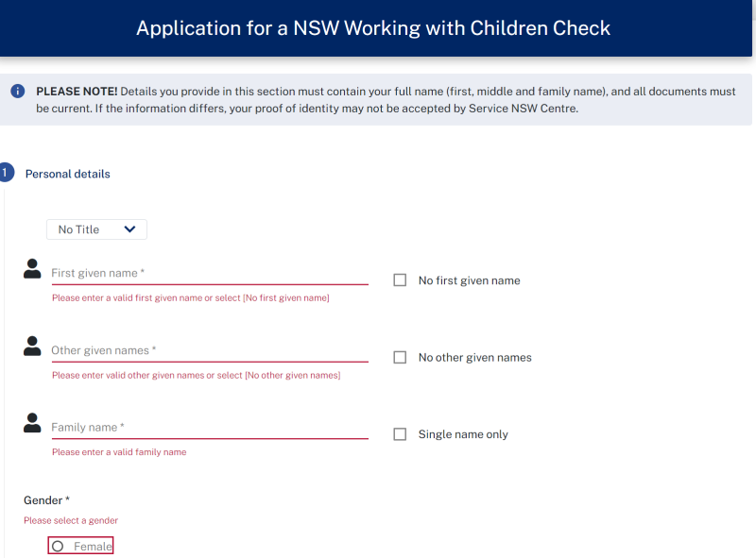
Task: Open the No Title dropdown
Action: tap(94, 228)
